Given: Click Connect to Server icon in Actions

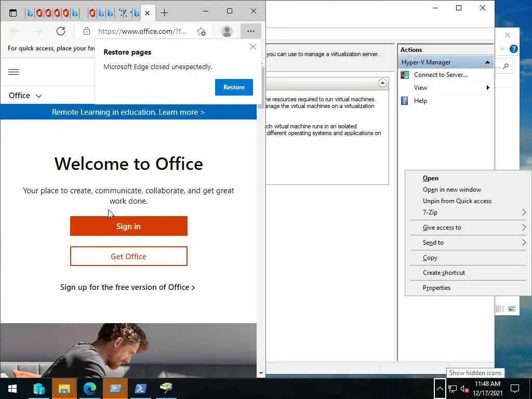Looking at the screenshot, I should tap(405, 75).
